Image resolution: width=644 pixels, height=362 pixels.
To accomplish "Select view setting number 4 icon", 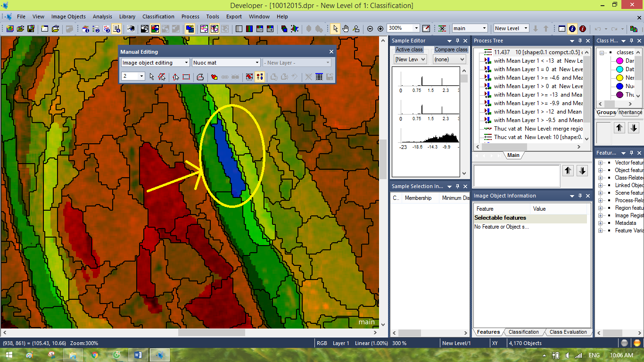I will coord(116,28).
